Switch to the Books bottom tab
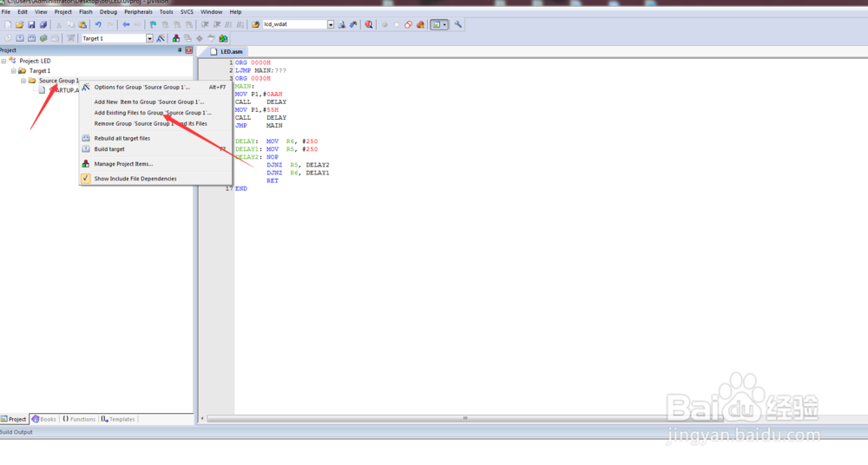The image size is (868, 465). 43,419
